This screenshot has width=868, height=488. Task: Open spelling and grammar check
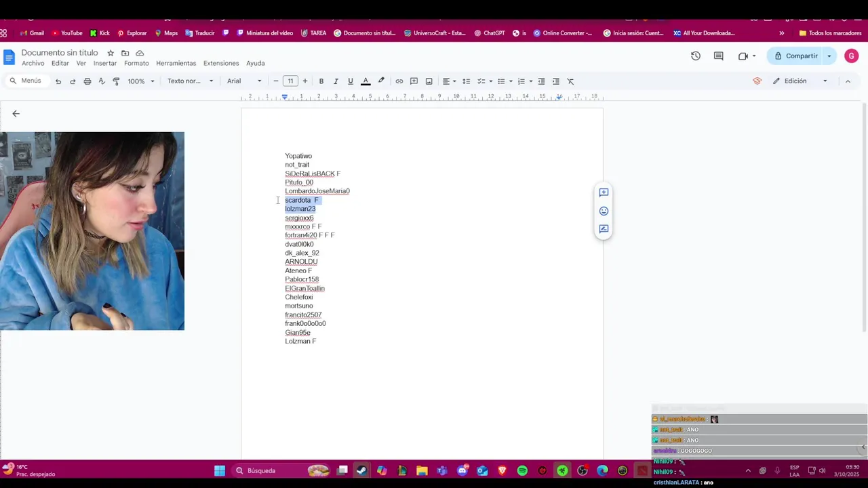pos(102,81)
